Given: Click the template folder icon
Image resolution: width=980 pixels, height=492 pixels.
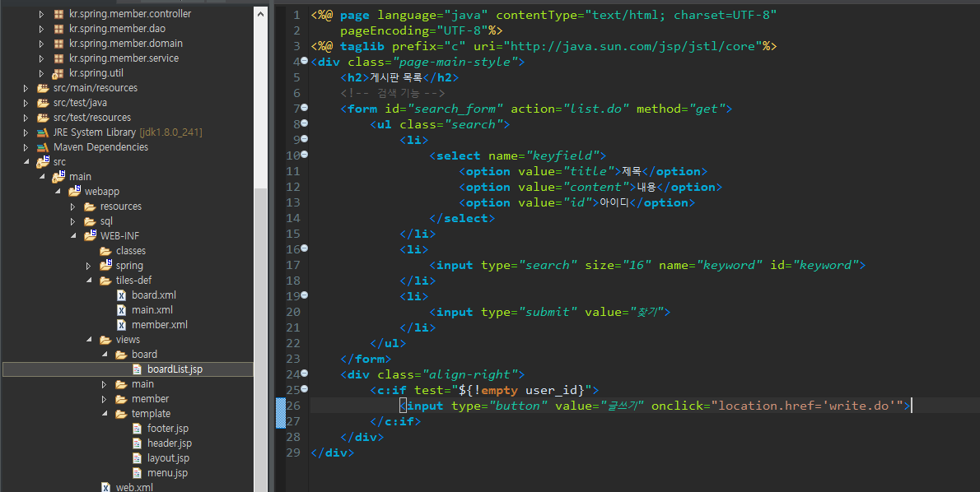Looking at the screenshot, I should pyautogui.click(x=121, y=414).
